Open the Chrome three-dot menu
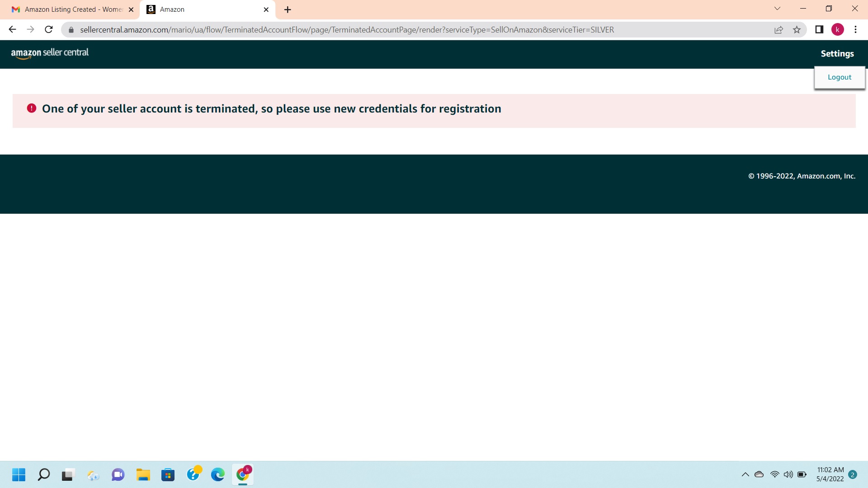The image size is (868, 488). (855, 30)
